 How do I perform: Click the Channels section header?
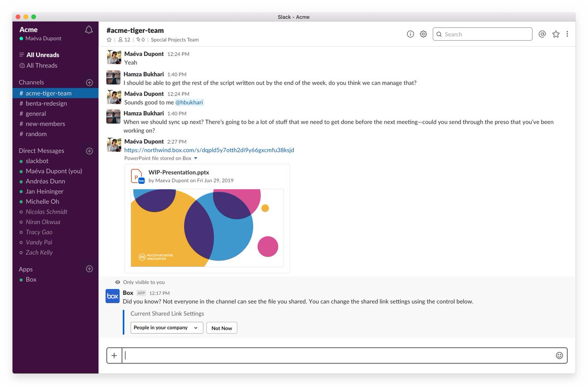(31, 82)
